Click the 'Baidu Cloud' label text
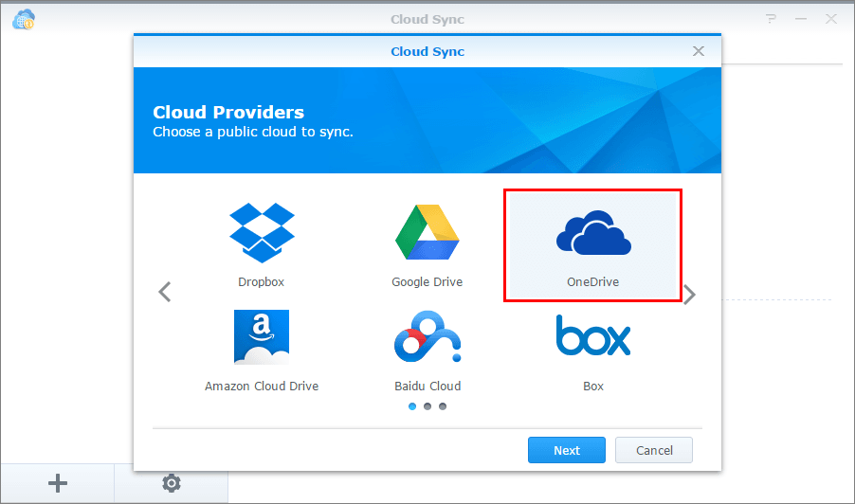855x504 pixels. click(427, 387)
